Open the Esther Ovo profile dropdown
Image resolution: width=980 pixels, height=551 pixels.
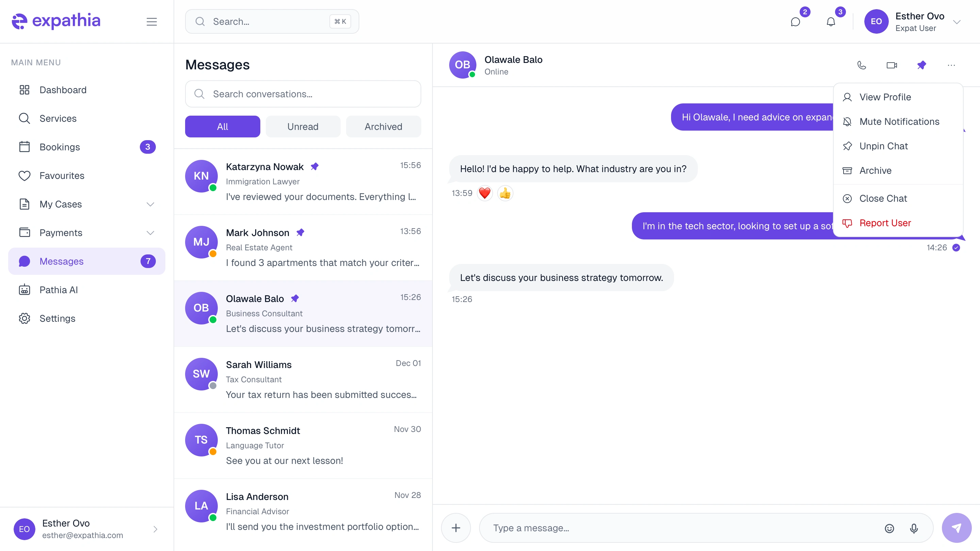click(x=957, y=22)
